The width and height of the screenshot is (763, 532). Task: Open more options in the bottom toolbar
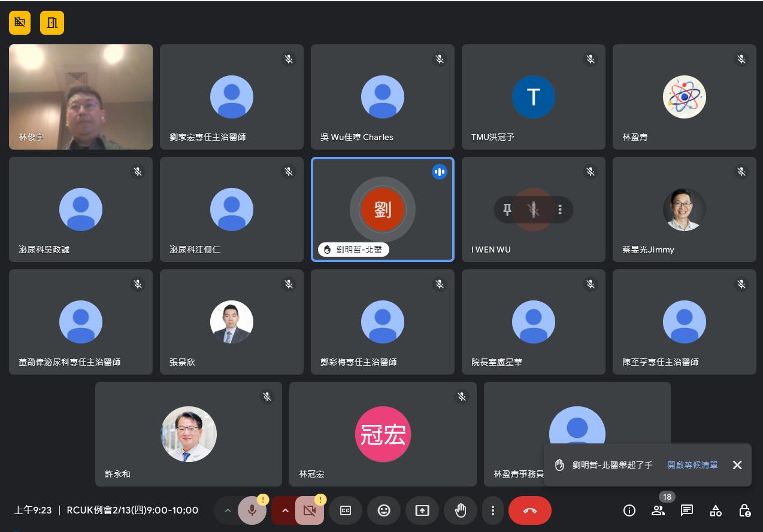pyautogui.click(x=493, y=510)
